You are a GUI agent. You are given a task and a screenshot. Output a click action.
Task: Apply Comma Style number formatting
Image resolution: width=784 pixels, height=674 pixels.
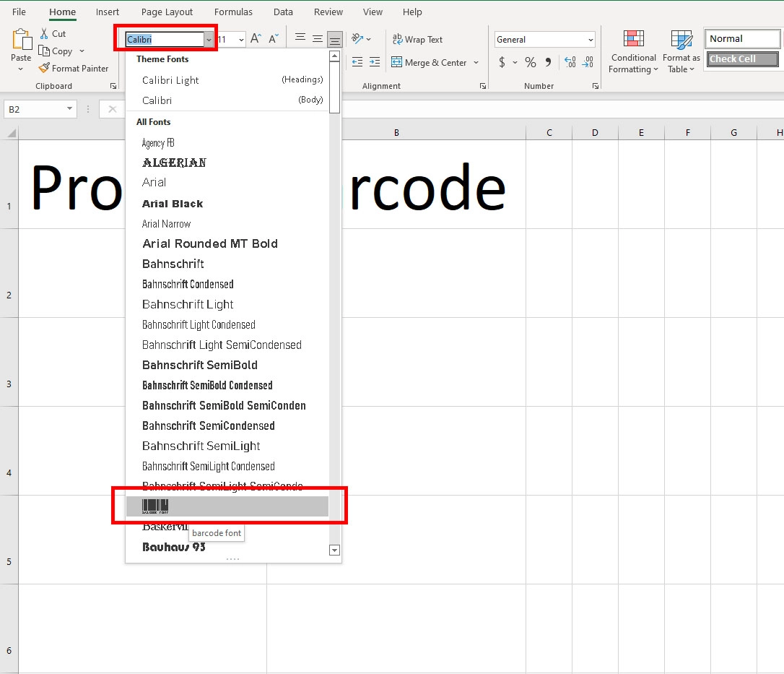tap(547, 63)
